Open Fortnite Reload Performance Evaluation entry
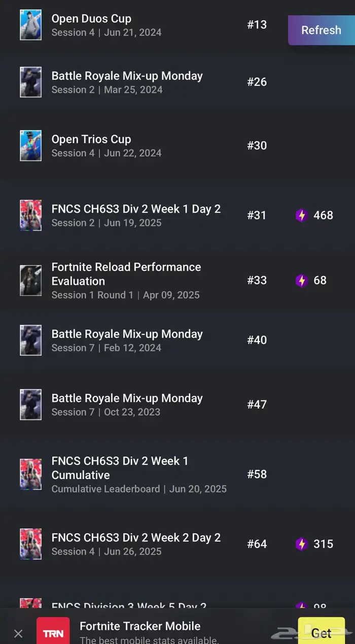This screenshot has height=644, width=355. tap(177, 280)
